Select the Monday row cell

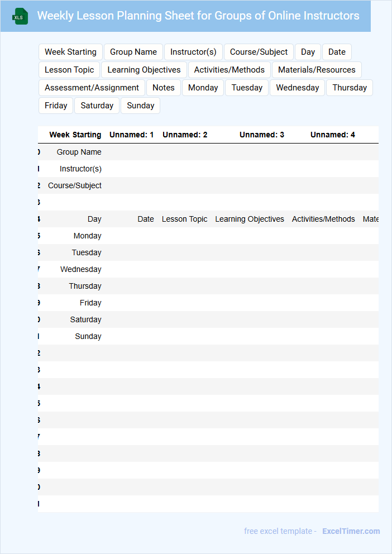(x=87, y=236)
